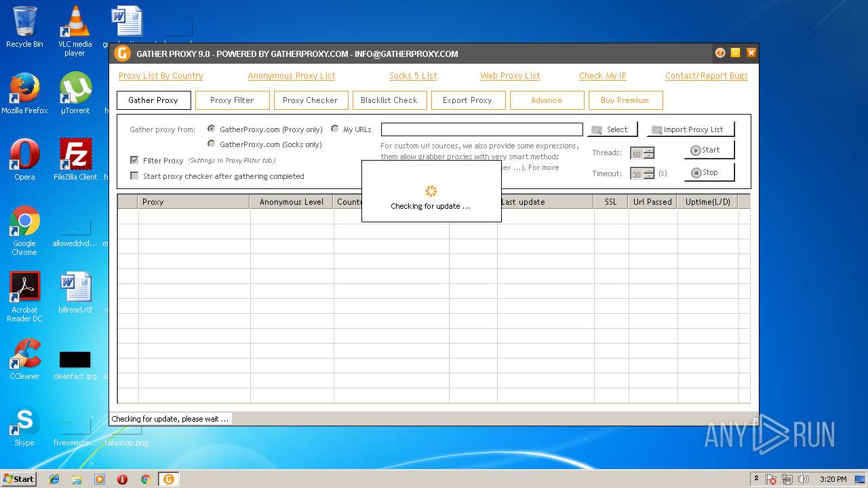Launch Skype desktop shortcut

click(24, 426)
